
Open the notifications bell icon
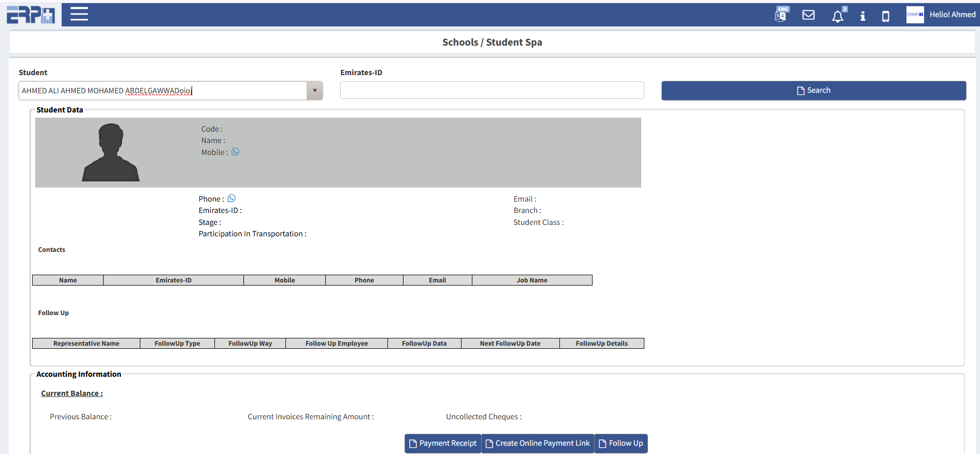tap(837, 16)
